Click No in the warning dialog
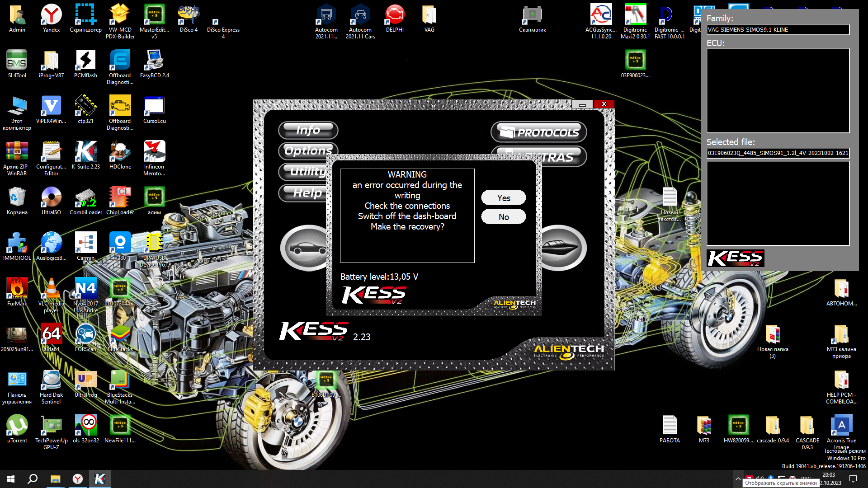The height and width of the screenshot is (488, 868). click(503, 217)
